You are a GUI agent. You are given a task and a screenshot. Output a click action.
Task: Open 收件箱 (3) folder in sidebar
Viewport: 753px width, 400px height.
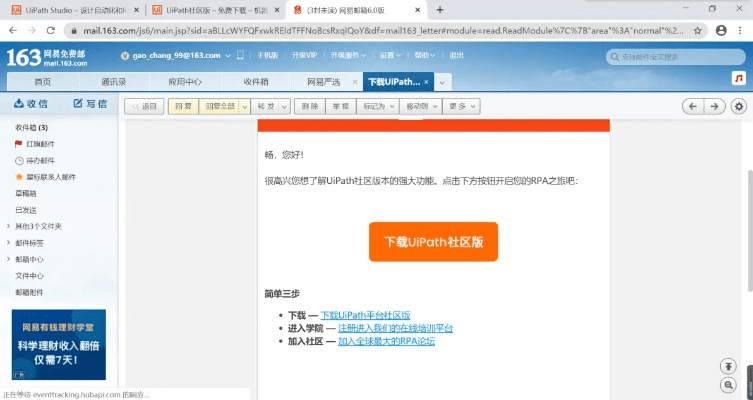[32, 128]
